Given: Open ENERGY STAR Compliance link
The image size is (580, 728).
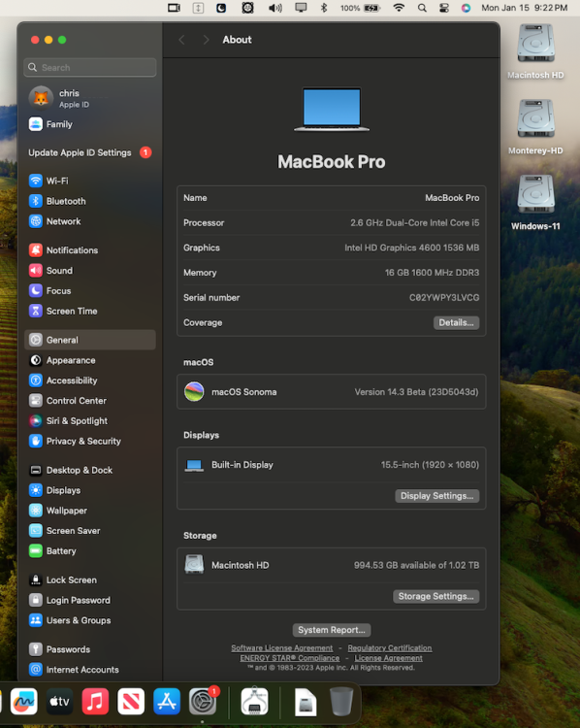Looking at the screenshot, I should [x=290, y=658].
